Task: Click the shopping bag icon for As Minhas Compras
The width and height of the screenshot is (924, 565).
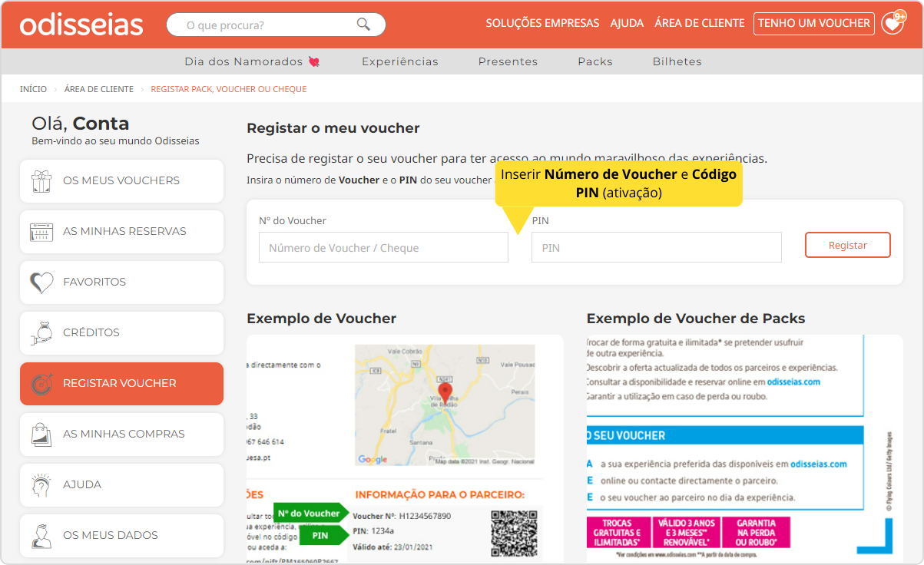Action: tap(41, 434)
